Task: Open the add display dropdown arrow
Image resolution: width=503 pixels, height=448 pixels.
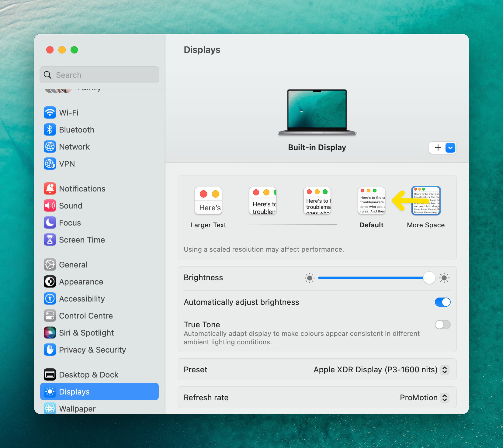Action: (x=450, y=148)
